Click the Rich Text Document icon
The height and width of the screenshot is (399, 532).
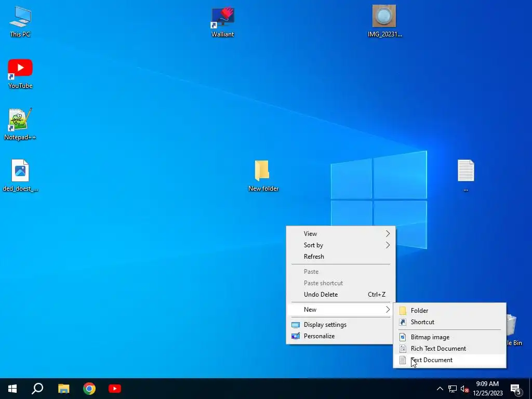[403, 349]
